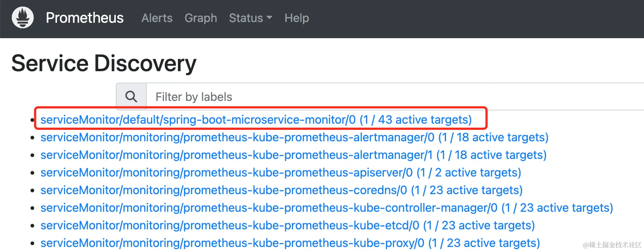Click the magnifier search icon
This screenshot has height=251, width=644.
click(131, 97)
